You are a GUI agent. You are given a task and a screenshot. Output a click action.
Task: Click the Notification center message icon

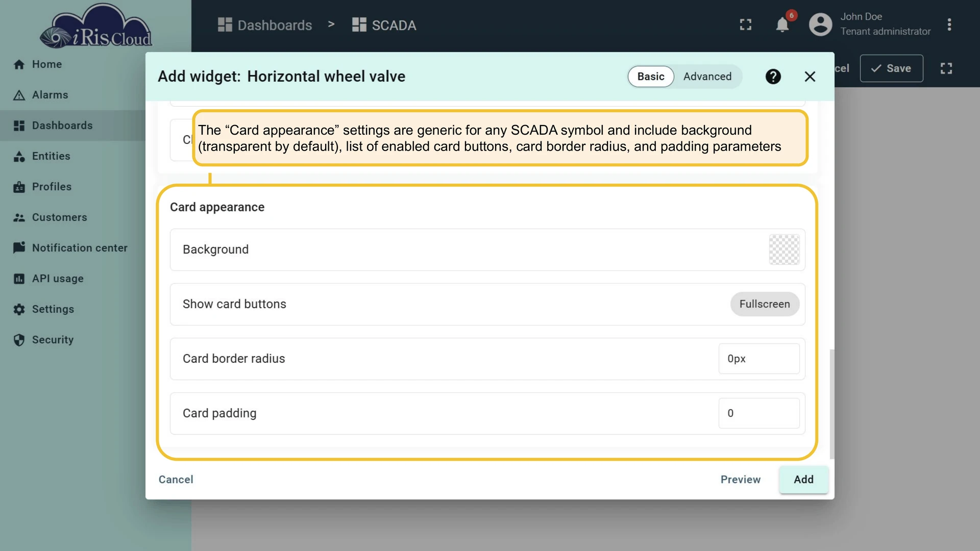click(x=19, y=248)
